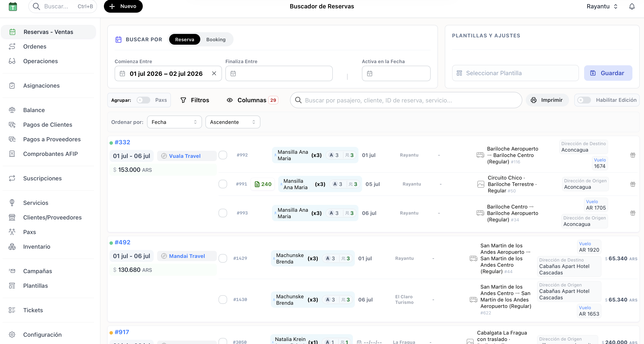Click the calendar icon in Finaliza Entre

[x=233, y=73]
